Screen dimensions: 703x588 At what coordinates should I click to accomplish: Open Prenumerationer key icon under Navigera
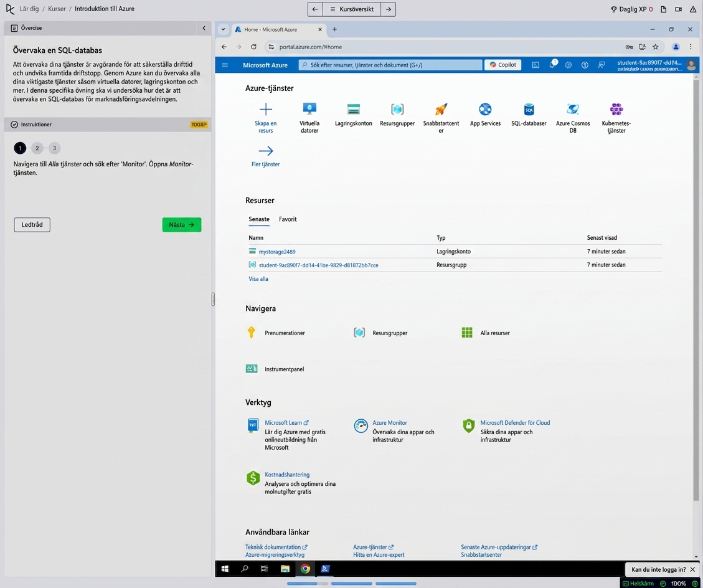(251, 333)
